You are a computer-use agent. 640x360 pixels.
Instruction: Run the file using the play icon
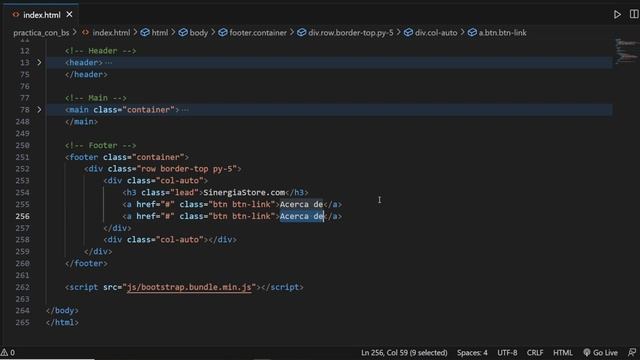pyautogui.click(x=617, y=15)
